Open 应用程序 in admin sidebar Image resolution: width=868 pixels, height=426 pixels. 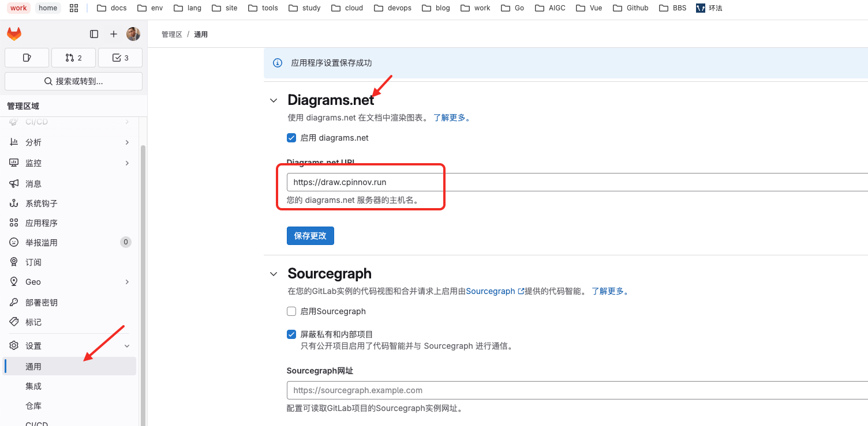[70, 223]
